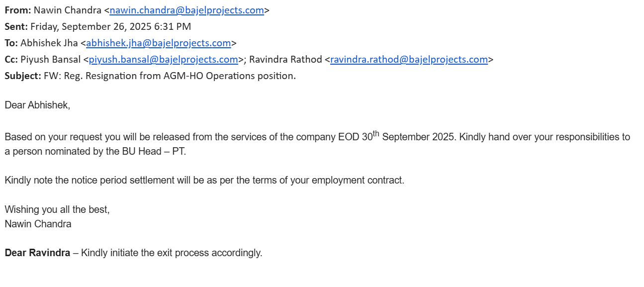The height and width of the screenshot is (287, 644).
Task: Click the "September 2025" release date text
Action: click(x=418, y=137)
